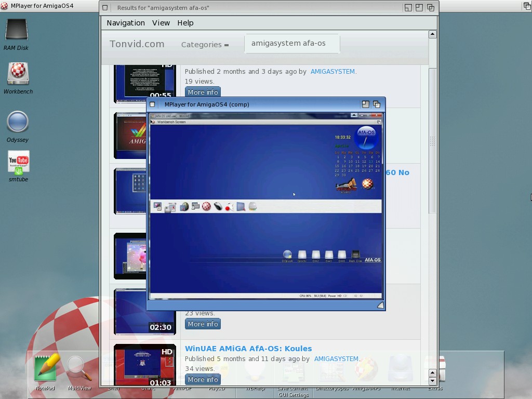
Task: Open the RAM Disk desktop icon
Action: coord(16,31)
